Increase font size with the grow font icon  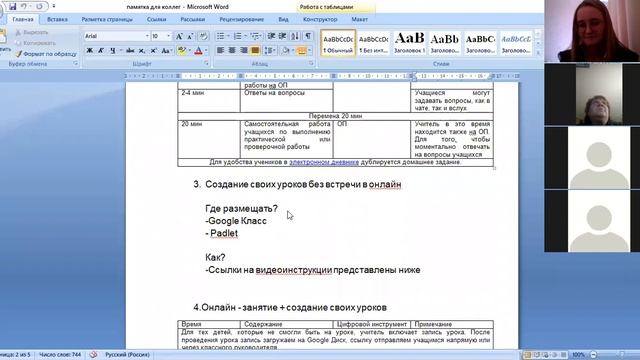[179, 36]
